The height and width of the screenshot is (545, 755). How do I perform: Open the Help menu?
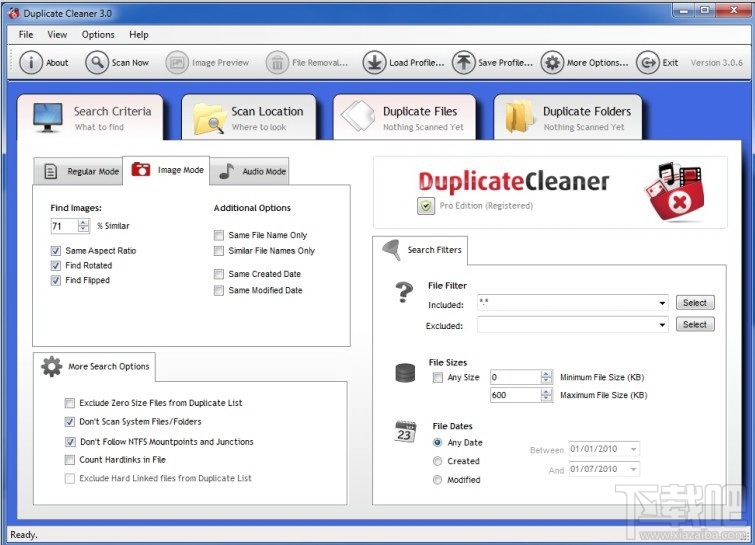tap(139, 35)
